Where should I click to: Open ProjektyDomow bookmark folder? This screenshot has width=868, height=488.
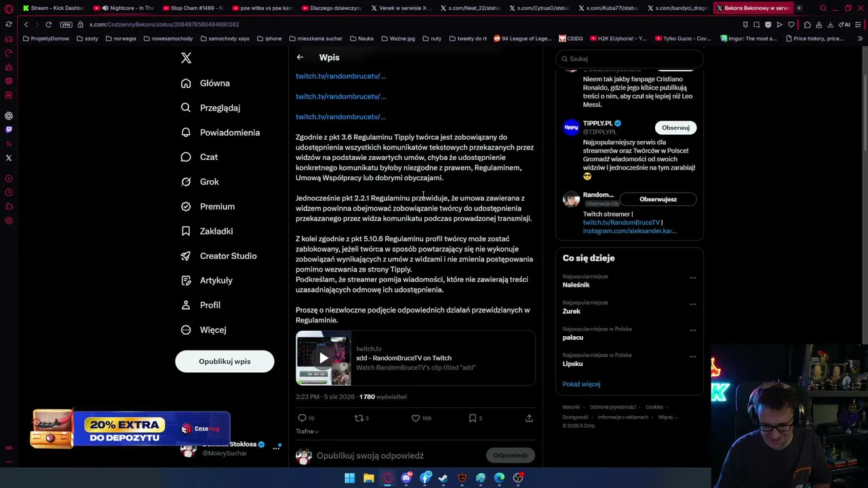tap(46, 39)
